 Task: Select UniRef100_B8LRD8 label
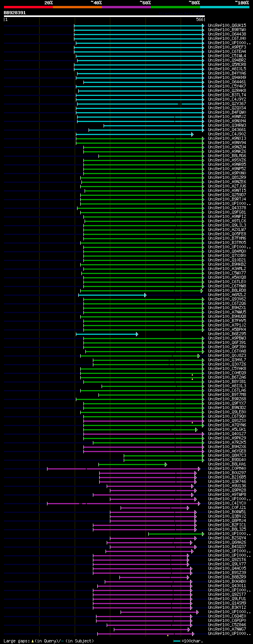tap(227, 291)
